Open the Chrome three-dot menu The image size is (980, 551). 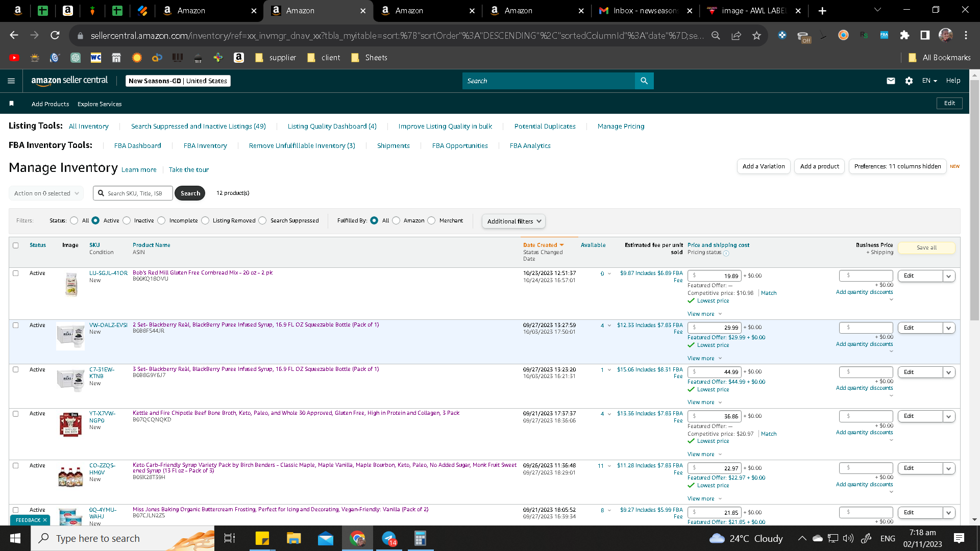click(x=966, y=35)
